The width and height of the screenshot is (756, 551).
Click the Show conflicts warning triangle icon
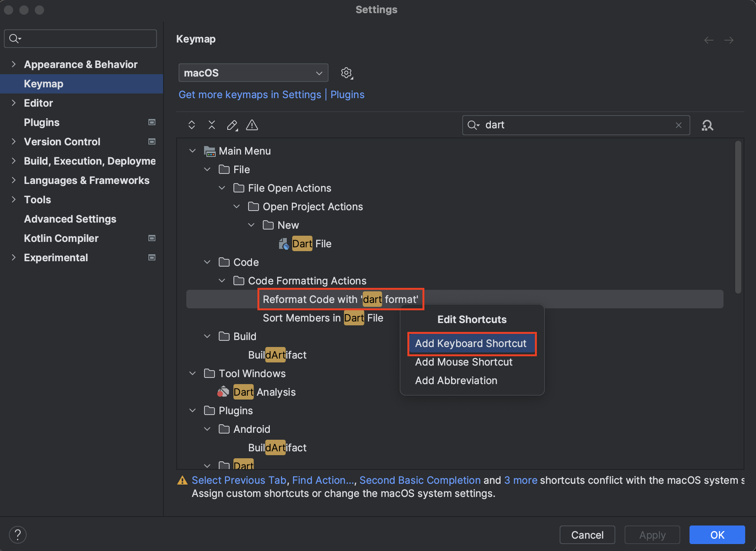252,125
